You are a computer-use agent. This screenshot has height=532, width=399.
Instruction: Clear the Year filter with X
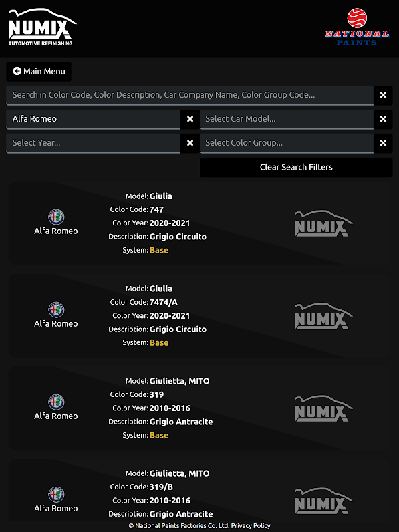coord(190,143)
